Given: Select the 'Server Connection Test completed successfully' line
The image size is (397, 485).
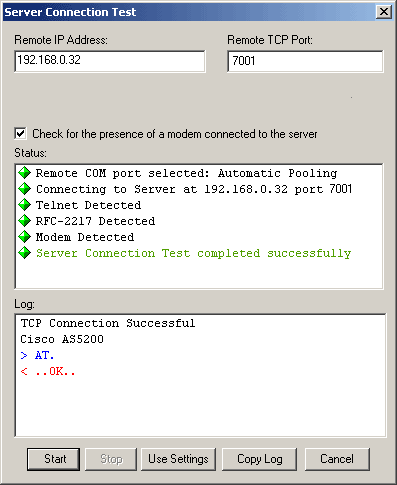Looking at the screenshot, I should click(x=193, y=253).
